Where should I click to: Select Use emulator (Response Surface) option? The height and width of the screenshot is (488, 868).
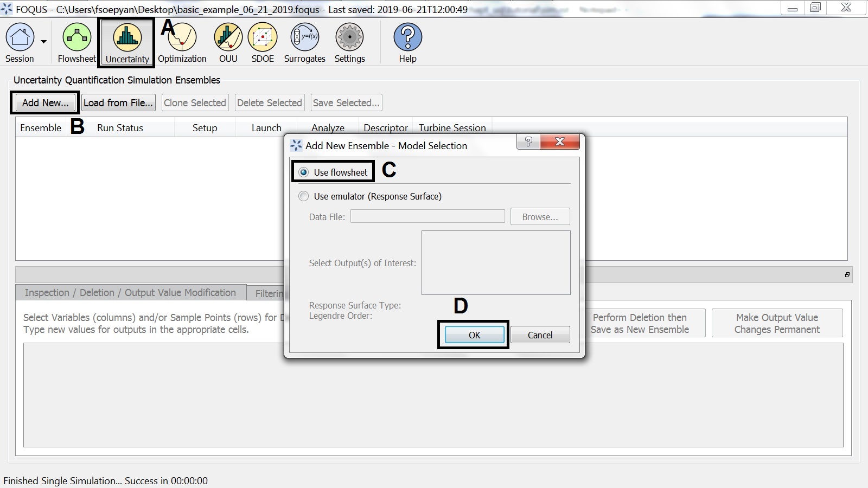[x=304, y=196]
